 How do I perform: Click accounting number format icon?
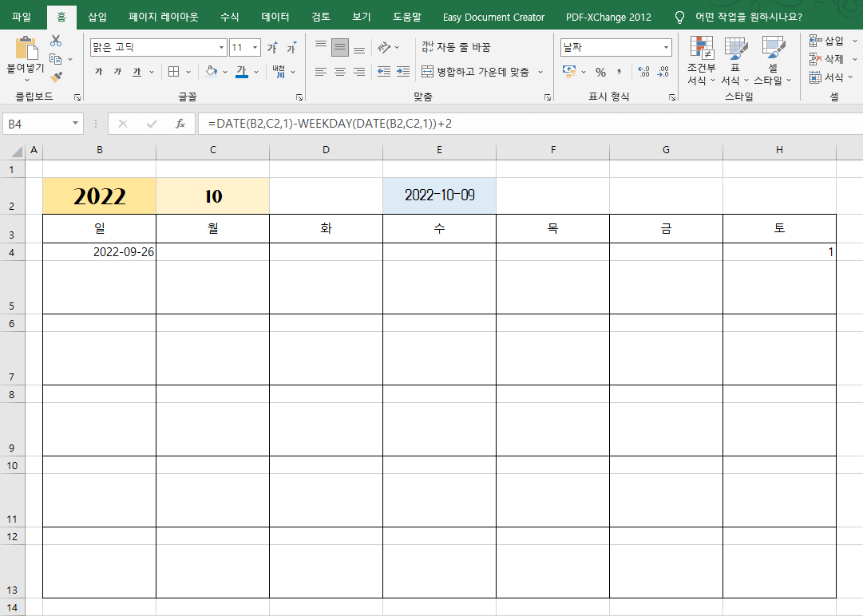[569, 72]
